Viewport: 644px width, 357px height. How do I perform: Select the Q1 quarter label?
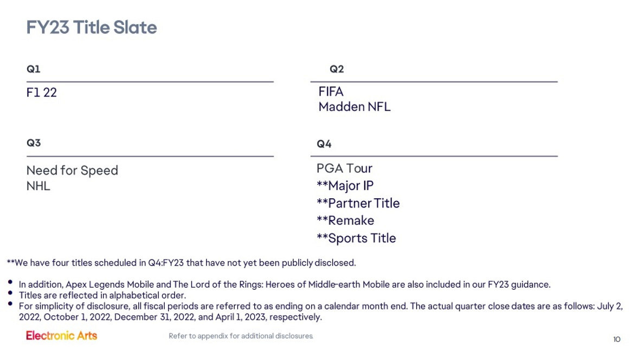click(x=33, y=69)
